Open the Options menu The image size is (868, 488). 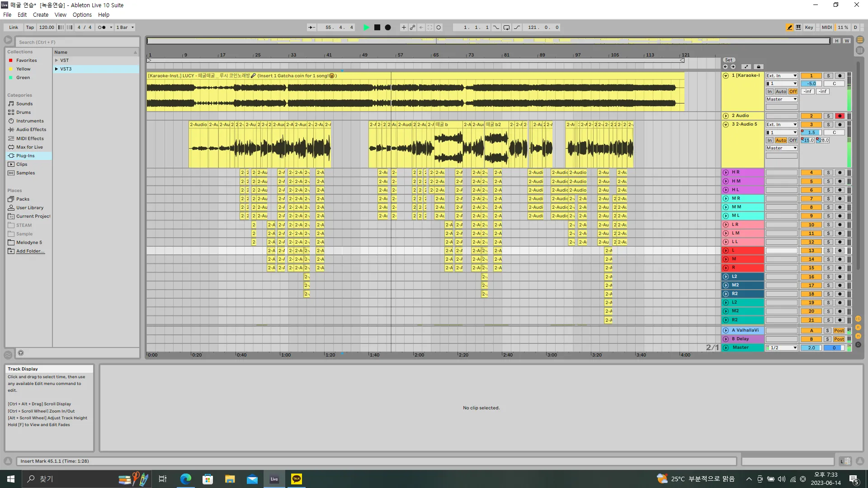82,15
